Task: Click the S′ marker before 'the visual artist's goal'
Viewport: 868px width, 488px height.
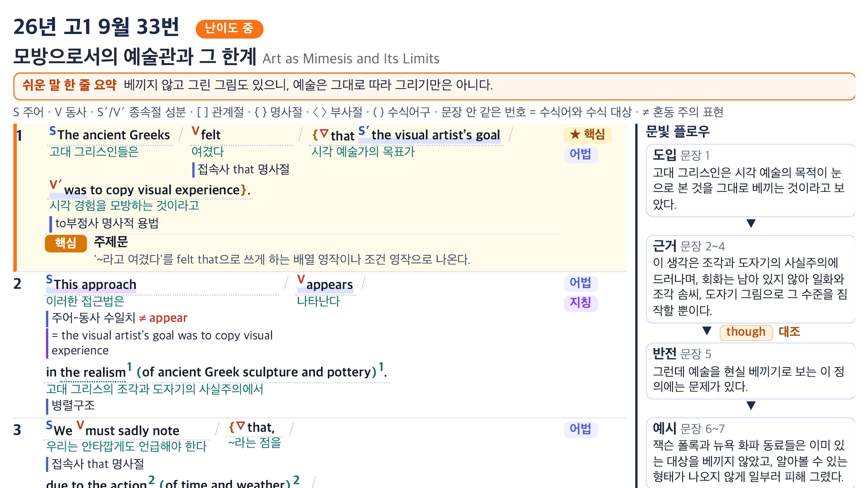Action: 364,131
